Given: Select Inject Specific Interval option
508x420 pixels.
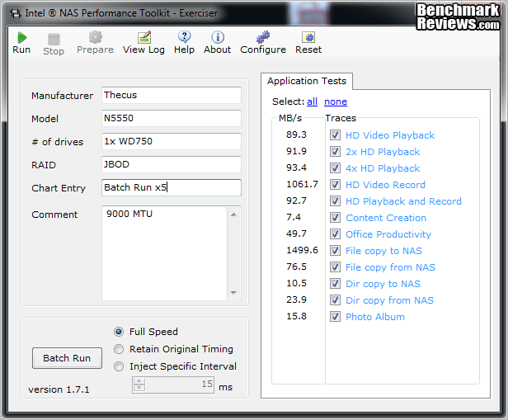Looking at the screenshot, I should click(x=119, y=366).
